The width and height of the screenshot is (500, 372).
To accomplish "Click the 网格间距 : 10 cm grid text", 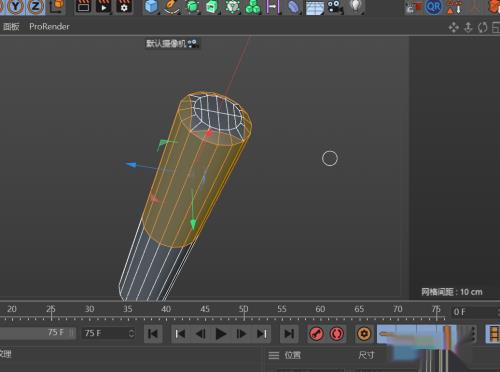I will click(452, 292).
